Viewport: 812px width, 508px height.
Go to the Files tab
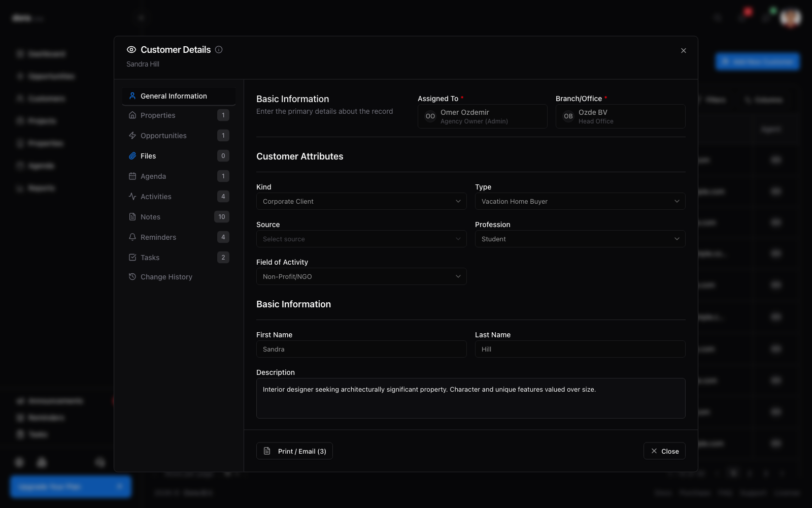tap(179, 156)
